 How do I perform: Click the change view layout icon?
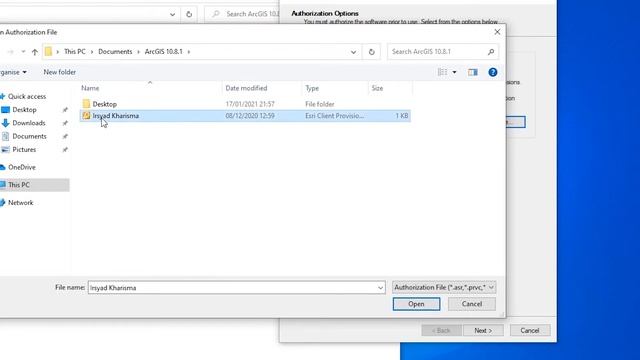(x=442, y=72)
